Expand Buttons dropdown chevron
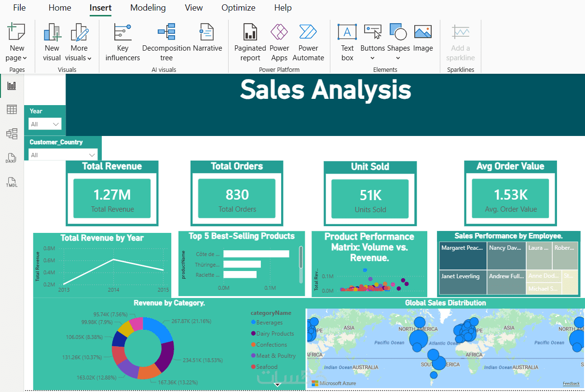Image resolution: width=585 pixels, height=392 pixels. (x=372, y=58)
